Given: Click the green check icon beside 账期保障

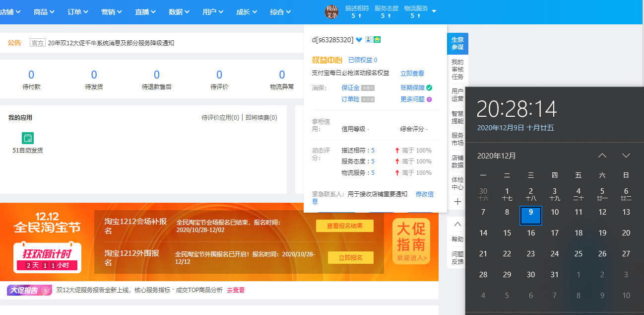Looking at the screenshot, I should (429, 87).
